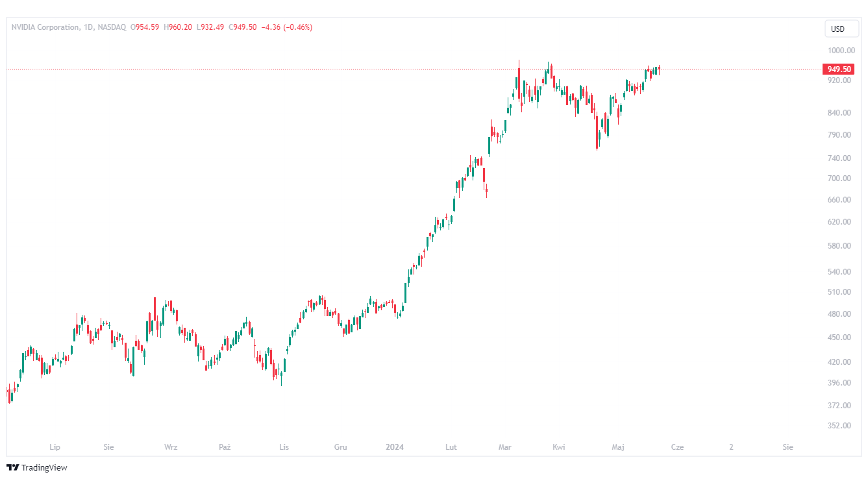Click the 396.00 price axis label
Screen dimensions: 868x479
(840, 383)
